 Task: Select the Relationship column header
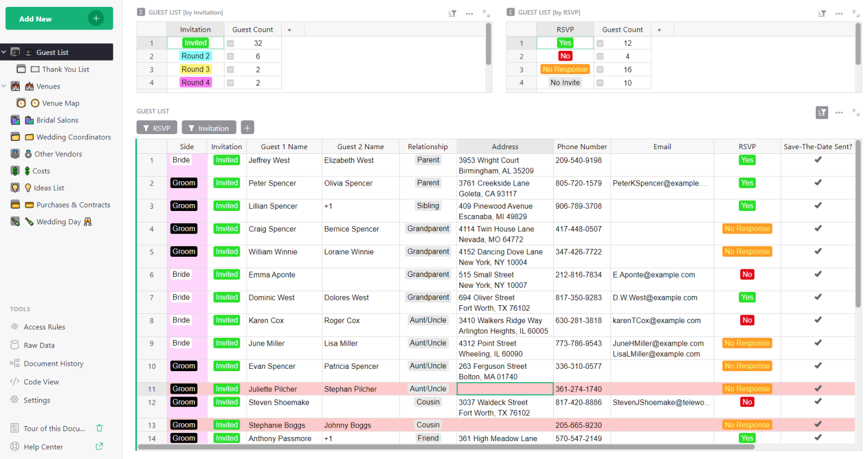click(428, 146)
